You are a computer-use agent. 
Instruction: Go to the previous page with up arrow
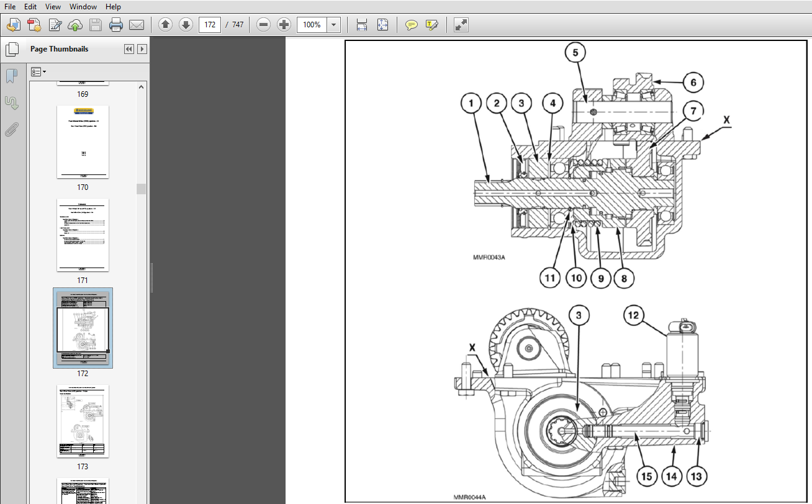pos(165,25)
